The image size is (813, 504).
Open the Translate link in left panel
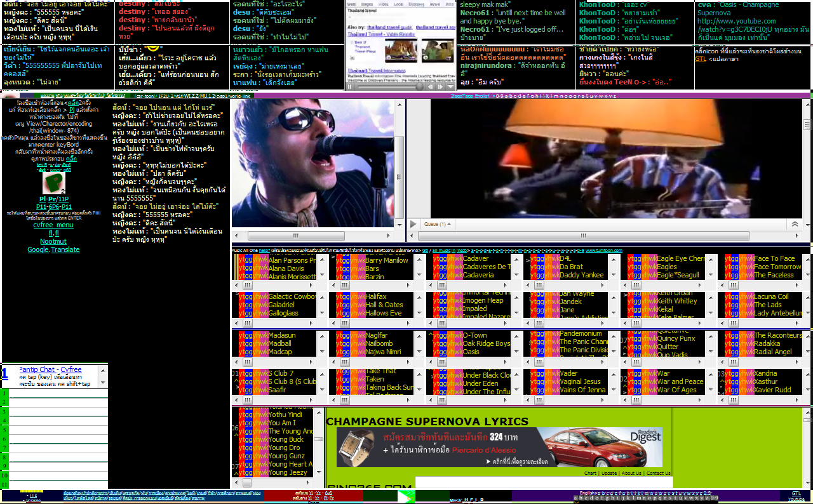[65, 249]
